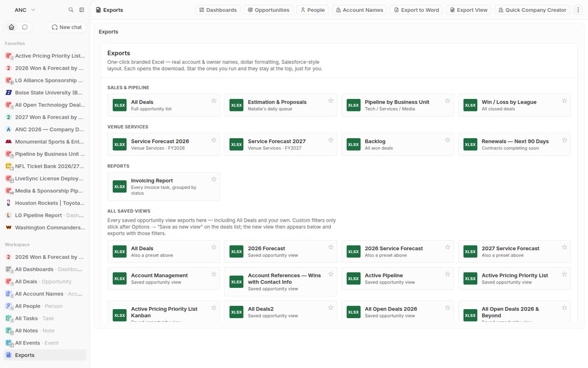Open NFL Ticket Bank 2026/27 favorite

45,166
